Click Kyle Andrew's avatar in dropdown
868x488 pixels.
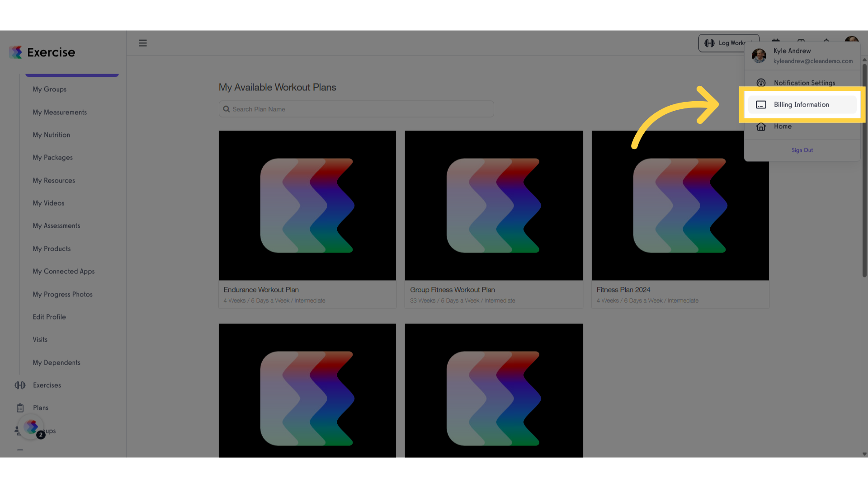point(759,56)
